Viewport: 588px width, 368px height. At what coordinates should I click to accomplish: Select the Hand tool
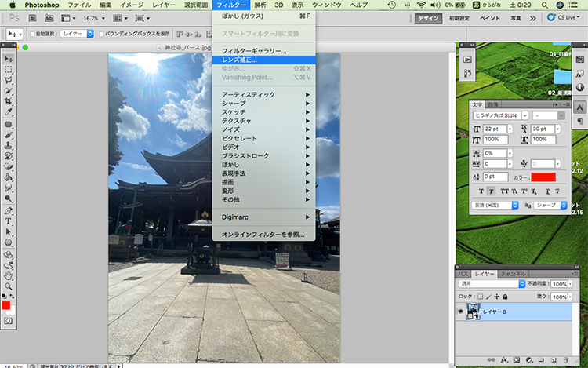9,276
